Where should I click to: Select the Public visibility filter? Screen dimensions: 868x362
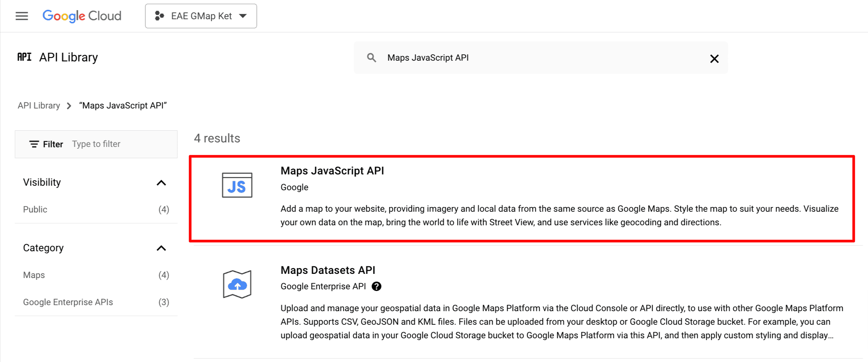96,209
